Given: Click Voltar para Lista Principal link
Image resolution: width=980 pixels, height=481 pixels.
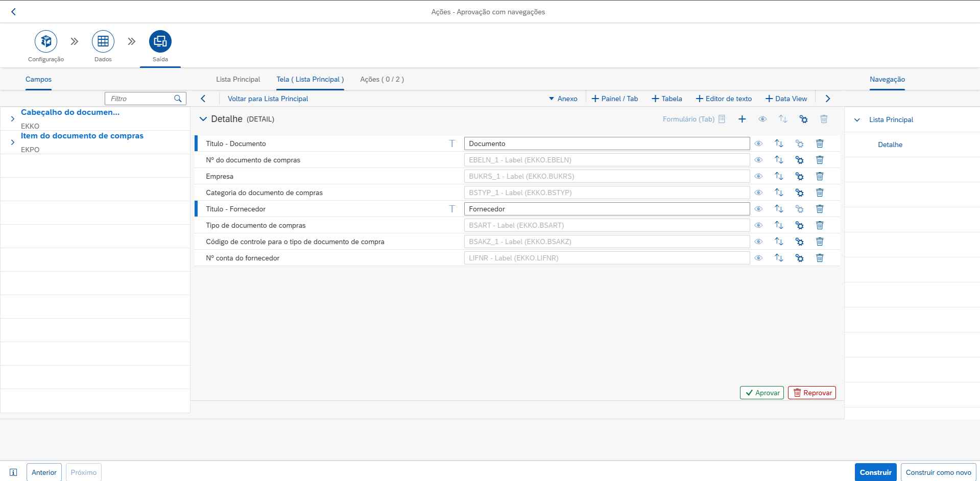Looking at the screenshot, I should point(268,99).
